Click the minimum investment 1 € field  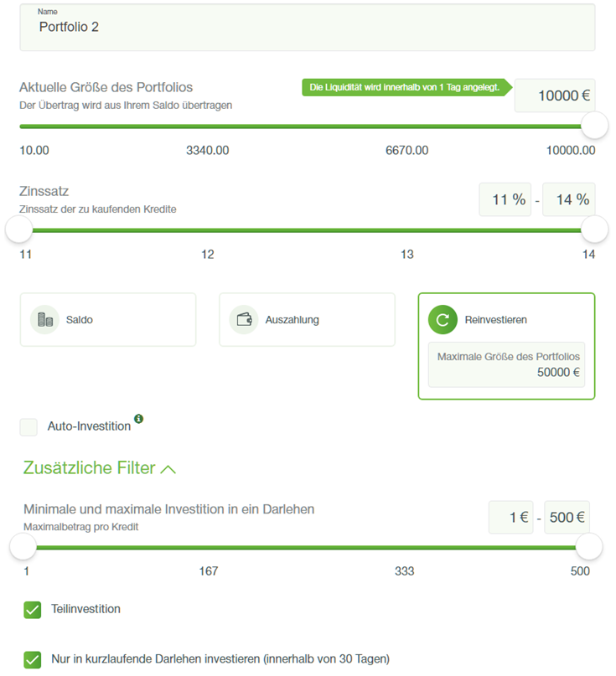511,518
